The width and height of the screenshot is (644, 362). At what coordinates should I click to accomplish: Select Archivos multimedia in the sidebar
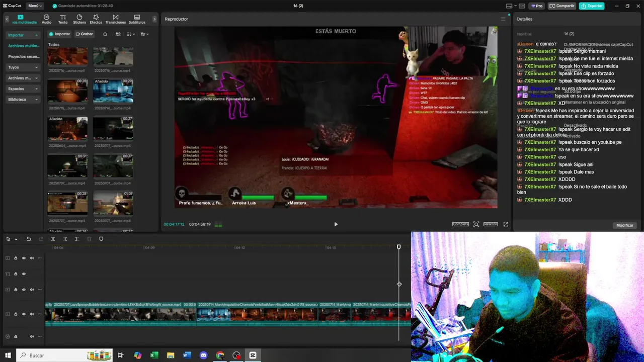[24, 46]
